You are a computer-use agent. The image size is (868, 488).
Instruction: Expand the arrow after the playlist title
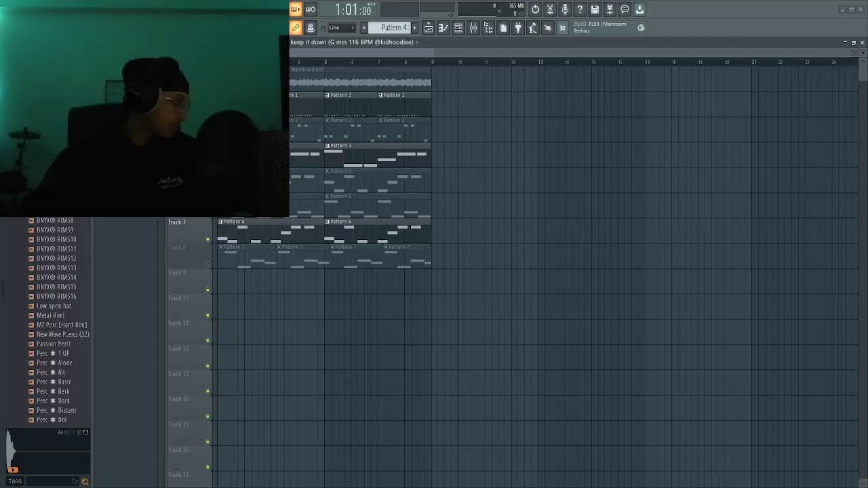(x=416, y=43)
